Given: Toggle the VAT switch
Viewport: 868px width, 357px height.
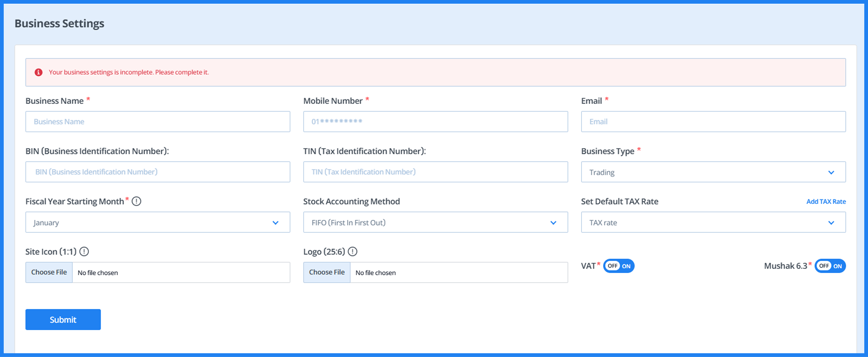Looking at the screenshot, I should point(619,266).
